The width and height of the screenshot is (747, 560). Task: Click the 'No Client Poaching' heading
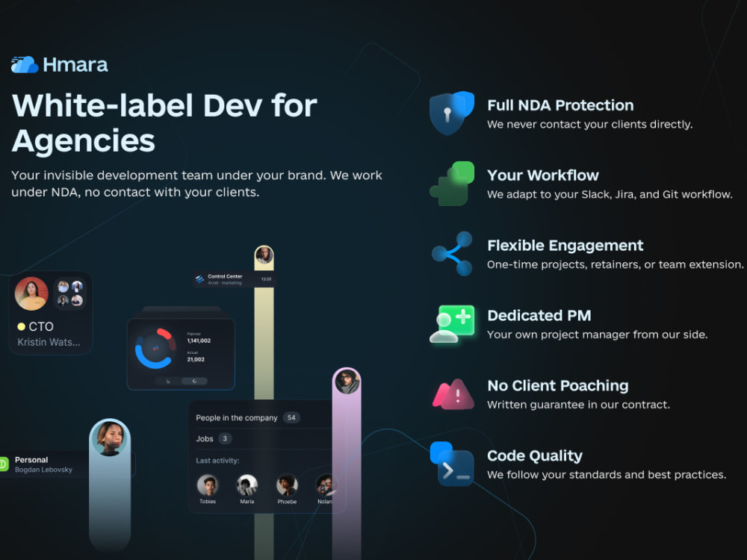click(557, 385)
